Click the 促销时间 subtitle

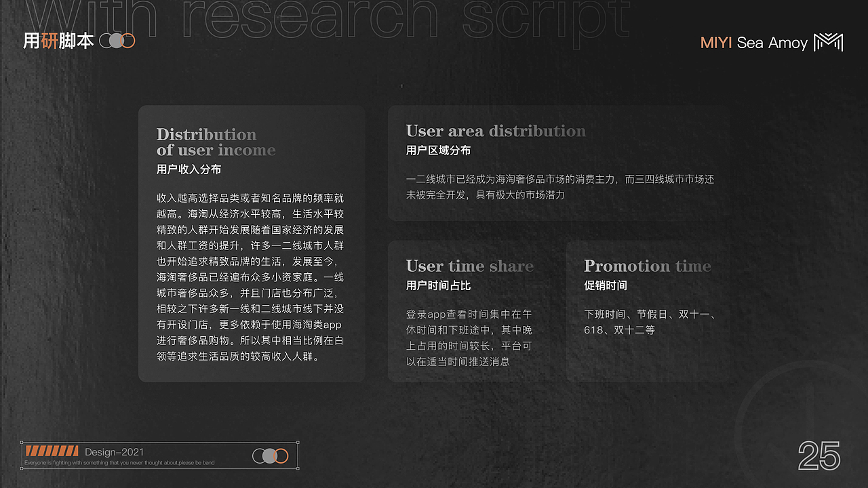pyautogui.click(x=606, y=285)
